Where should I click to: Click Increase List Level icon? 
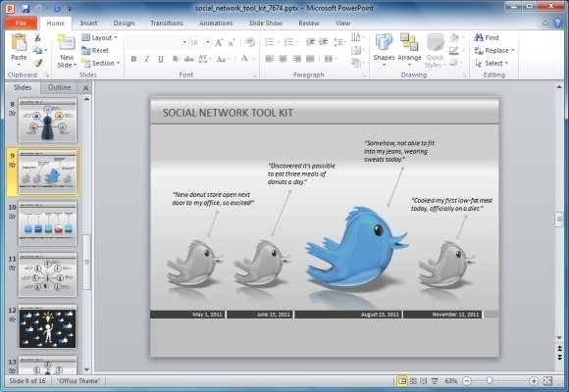324,42
